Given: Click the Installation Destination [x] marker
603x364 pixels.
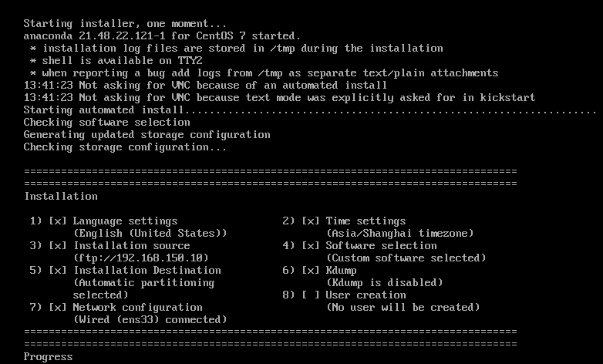Looking at the screenshot, I should pyautogui.click(x=58, y=271).
